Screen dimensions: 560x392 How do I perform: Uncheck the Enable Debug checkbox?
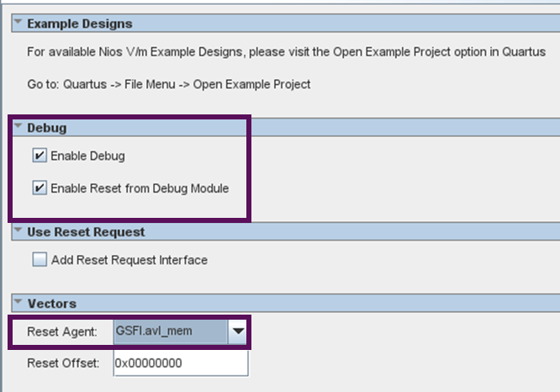click(40, 156)
